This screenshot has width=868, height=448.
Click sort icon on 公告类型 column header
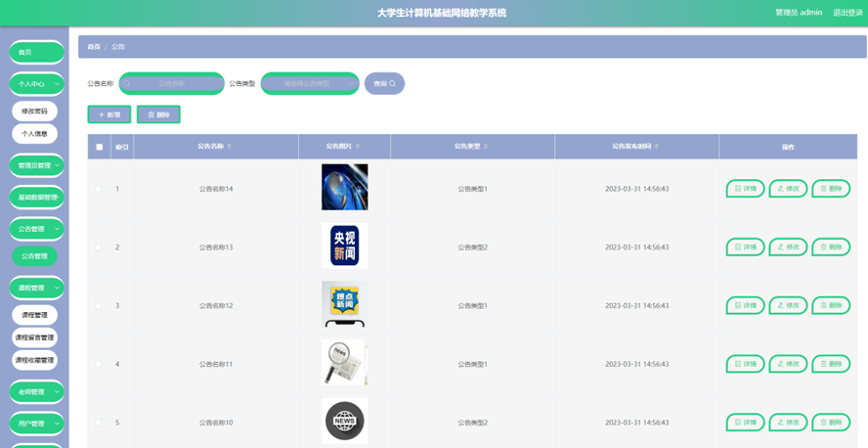(486, 146)
